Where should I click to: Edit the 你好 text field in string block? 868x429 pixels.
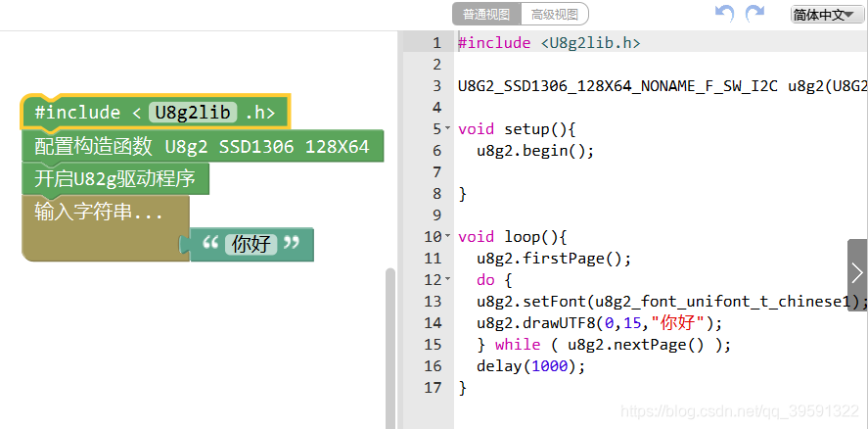(x=251, y=245)
